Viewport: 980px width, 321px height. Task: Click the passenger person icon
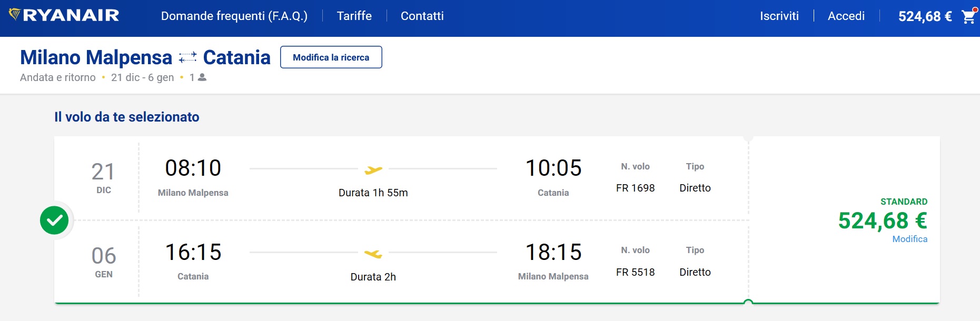[x=202, y=77]
